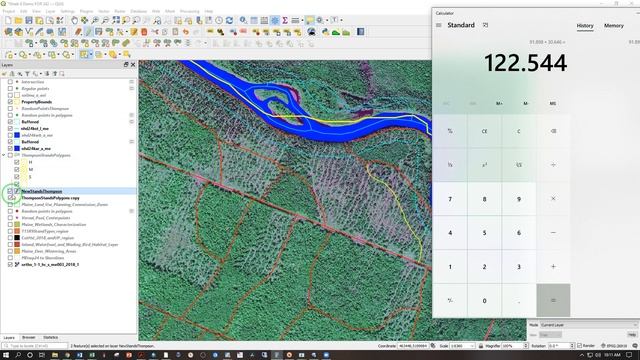Click the Calculator x squared button
This screenshot has height=360, width=640.
click(x=484, y=165)
